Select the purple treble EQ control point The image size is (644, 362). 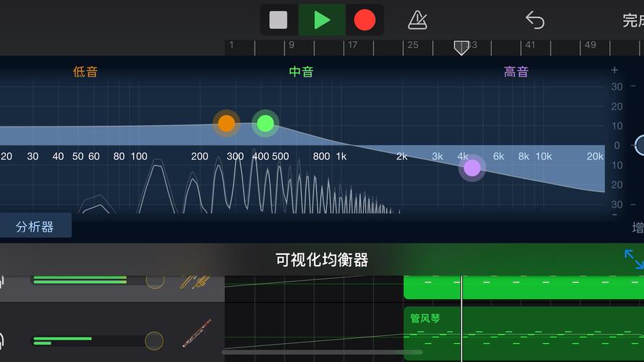pos(473,168)
